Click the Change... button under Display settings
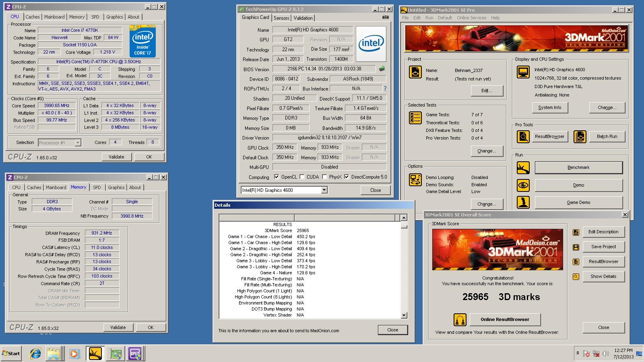The width and height of the screenshot is (644, 362). point(607,107)
